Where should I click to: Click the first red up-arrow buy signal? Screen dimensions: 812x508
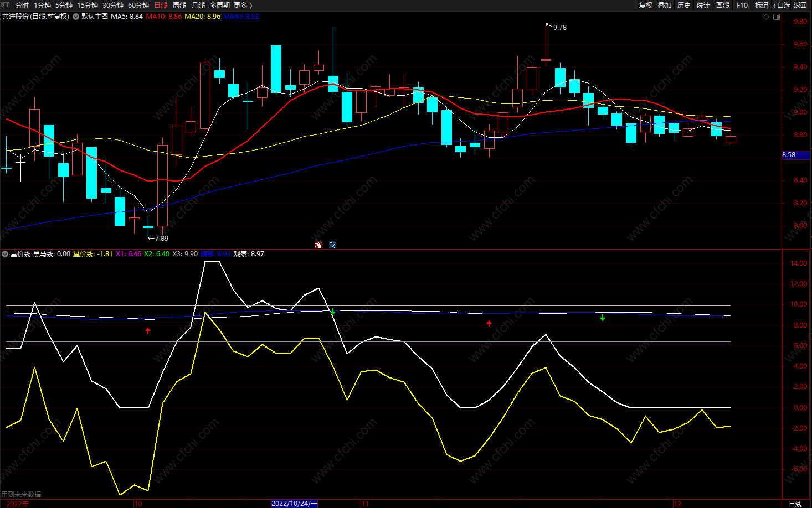point(148,331)
